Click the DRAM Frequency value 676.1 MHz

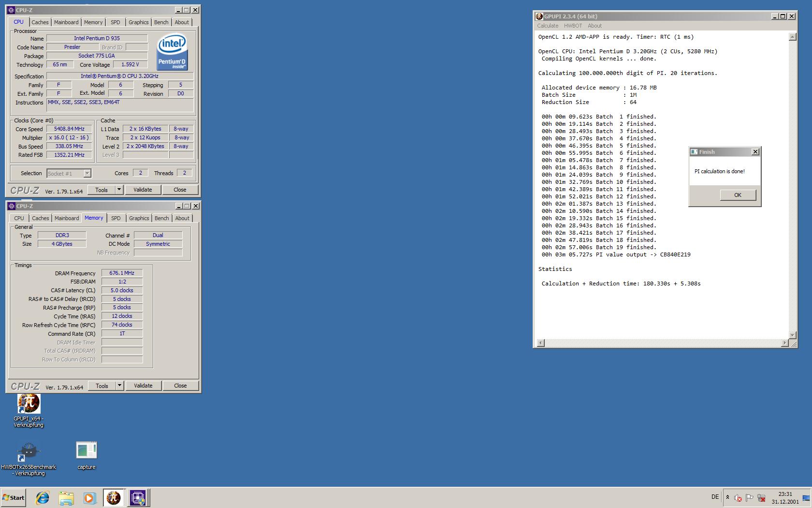tap(122, 273)
